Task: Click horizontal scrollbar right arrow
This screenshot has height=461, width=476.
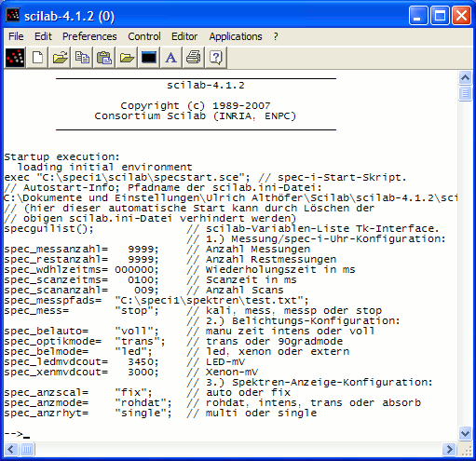Action: (449, 449)
